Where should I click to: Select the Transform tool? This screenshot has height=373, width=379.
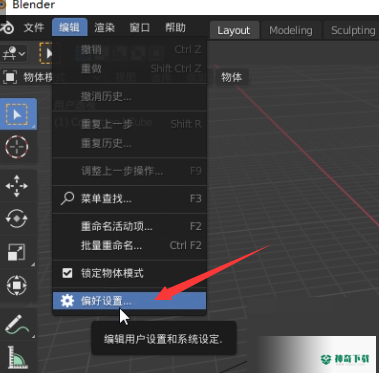pyautogui.click(x=17, y=285)
